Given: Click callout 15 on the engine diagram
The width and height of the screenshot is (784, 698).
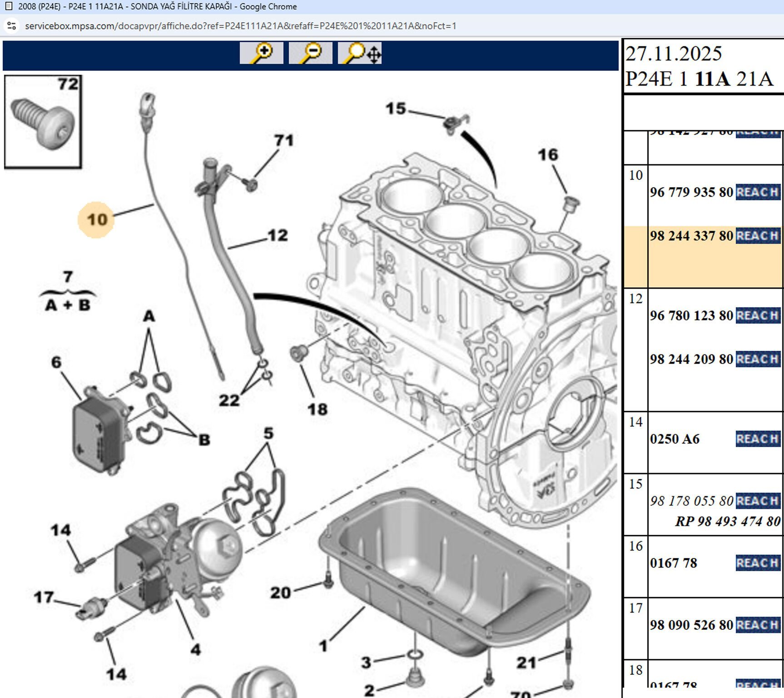Looking at the screenshot, I should point(396,109).
